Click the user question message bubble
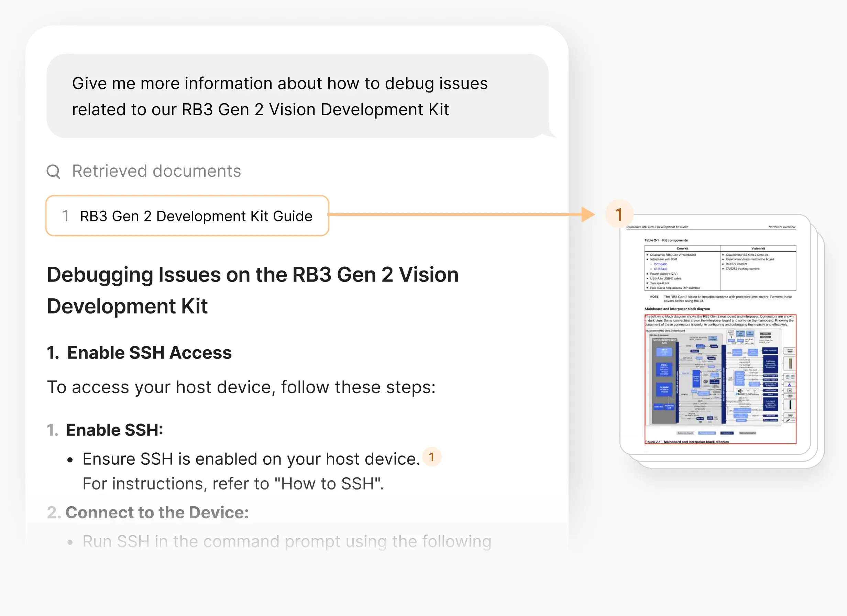This screenshot has width=847, height=616. [297, 96]
